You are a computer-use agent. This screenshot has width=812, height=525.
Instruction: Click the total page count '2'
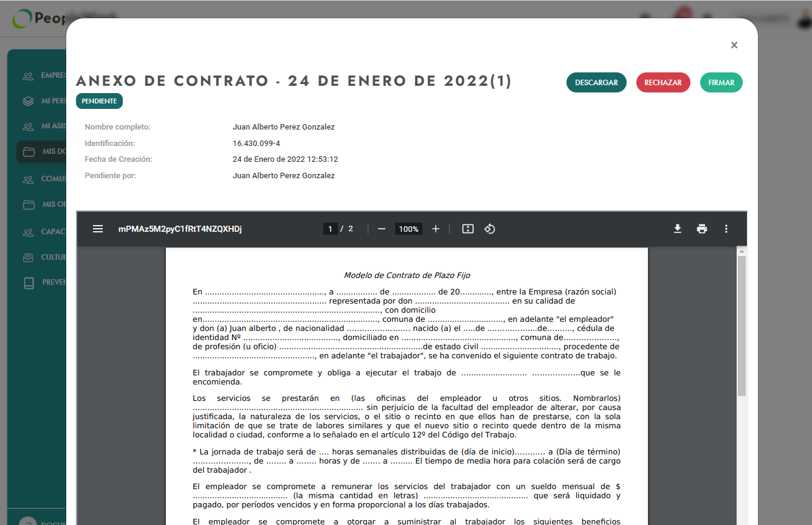tap(350, 229)
